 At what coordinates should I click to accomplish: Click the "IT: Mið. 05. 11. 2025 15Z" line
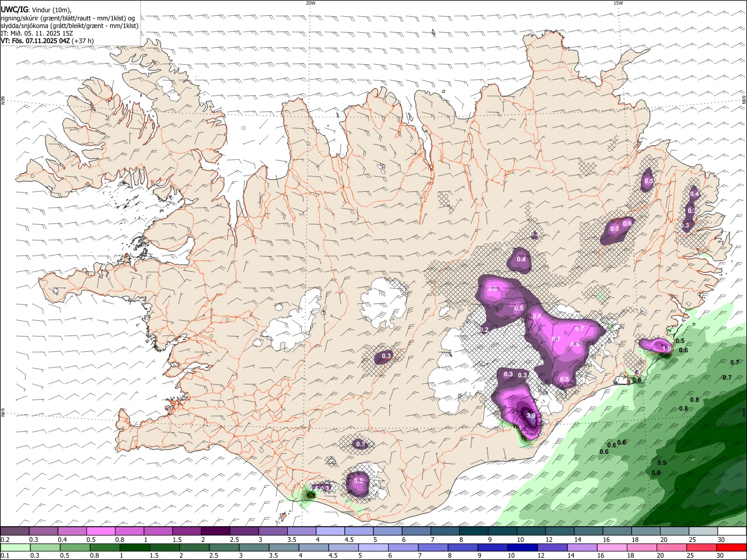point(37,33)
